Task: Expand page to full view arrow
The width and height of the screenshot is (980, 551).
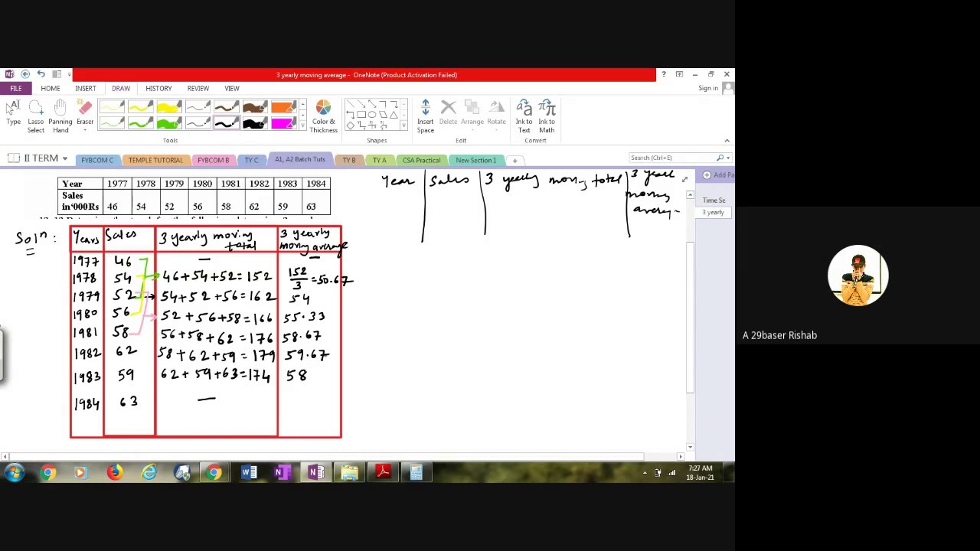Action: click(x=684, y=179)
